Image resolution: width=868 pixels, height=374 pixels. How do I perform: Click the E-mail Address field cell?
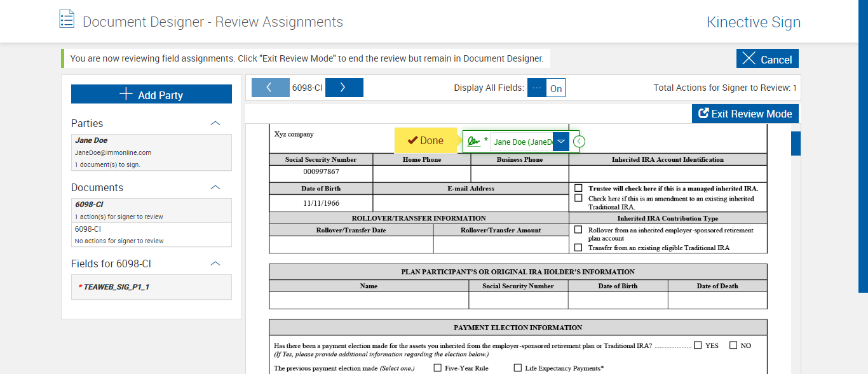471,203
